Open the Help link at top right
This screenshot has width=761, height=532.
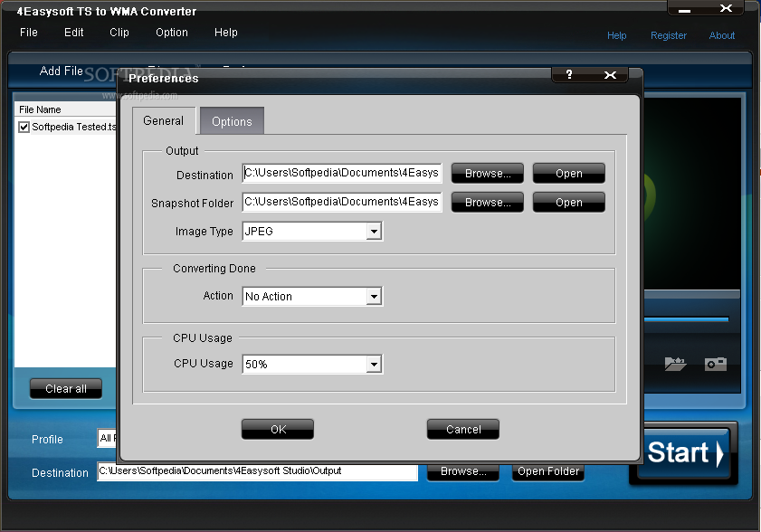pyautogui.click(x=617, y=35)
